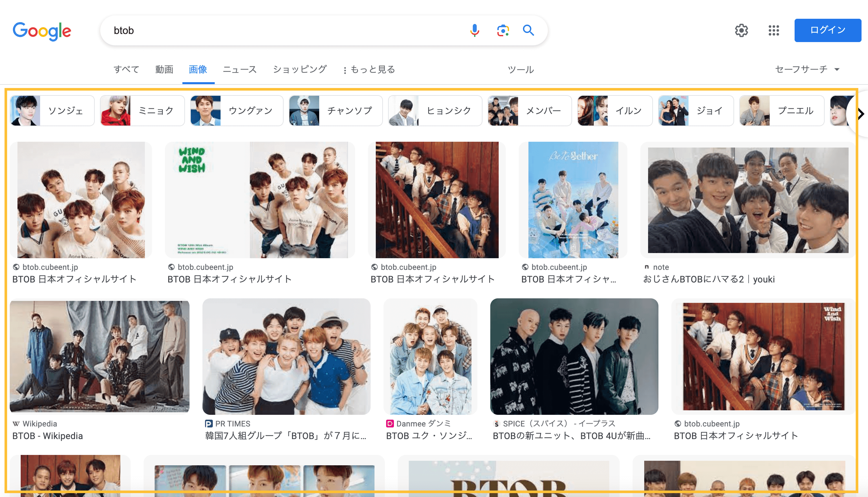Start voice search with microphone icon
Screen dimensions: 868x497
pyautogui.click(x=474, y=30)
